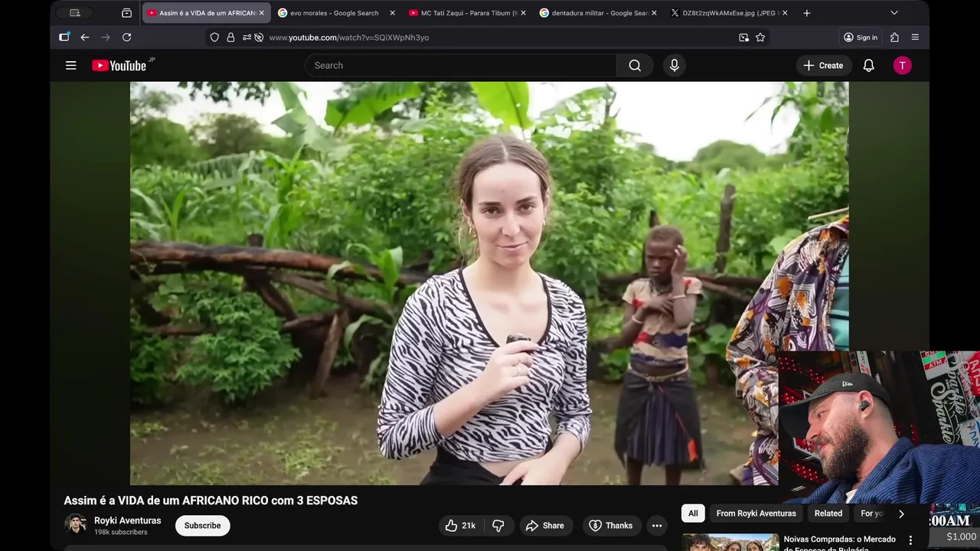Screen dimensions: 980x551
Task: Go back one page in the browser
Action: point(85,37)
